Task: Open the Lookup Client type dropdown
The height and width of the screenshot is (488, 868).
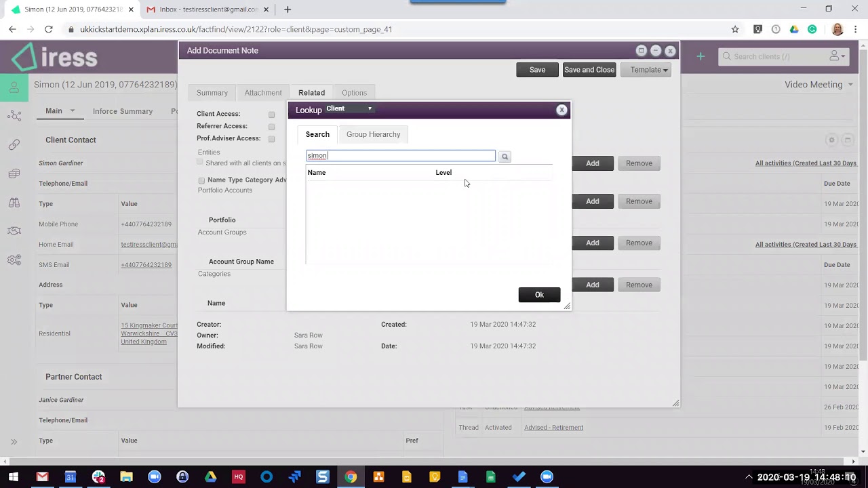Action: (349, 108)
